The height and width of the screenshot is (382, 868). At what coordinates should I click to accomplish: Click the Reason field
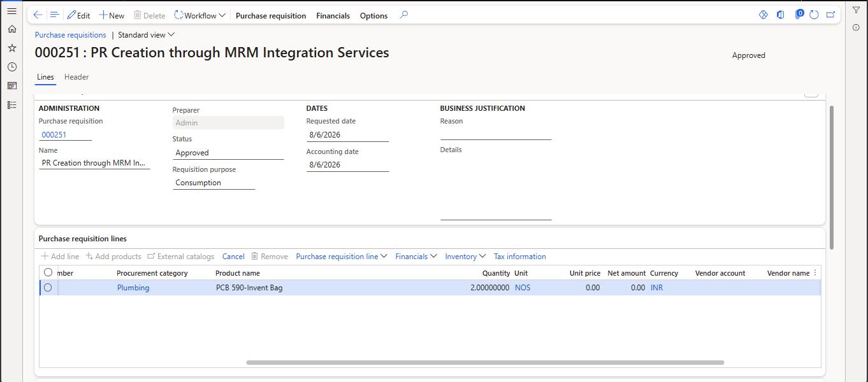(496, 133)
